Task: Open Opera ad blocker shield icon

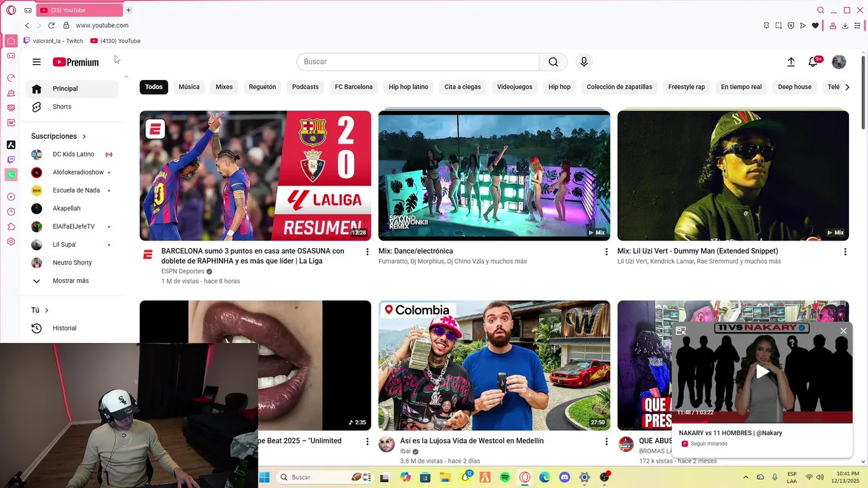Action: pyautogui.click(x=791, y=26)
